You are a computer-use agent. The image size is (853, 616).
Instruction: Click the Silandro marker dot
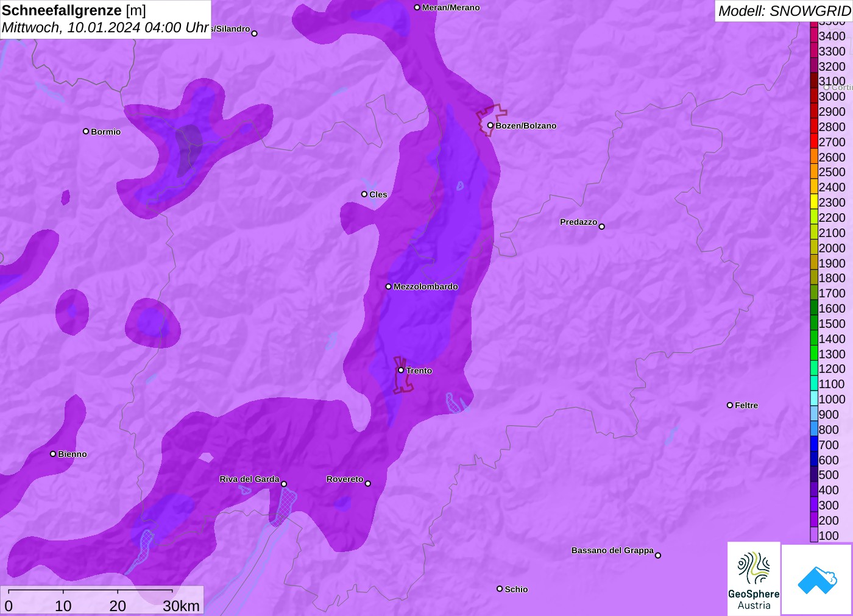[255, 34]
